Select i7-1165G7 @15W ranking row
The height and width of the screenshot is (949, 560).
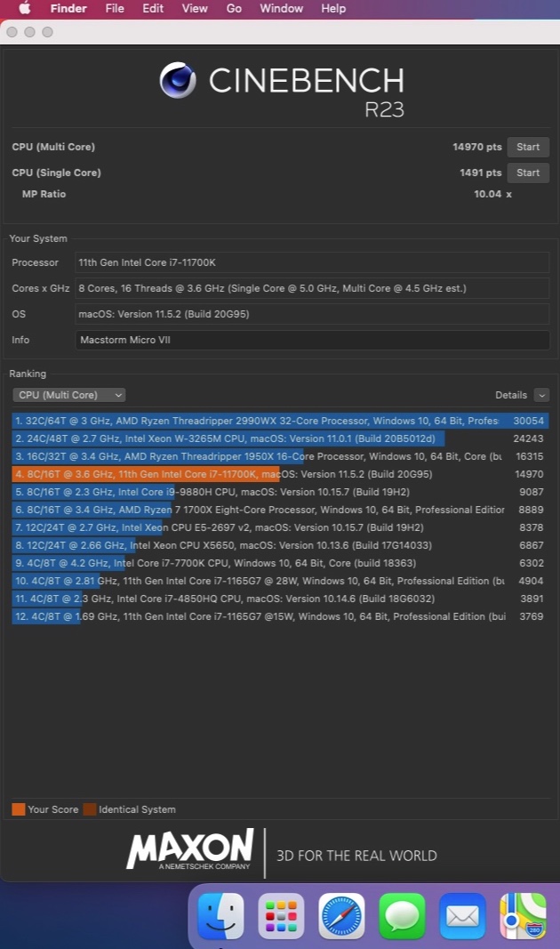[x=280, y=616]
